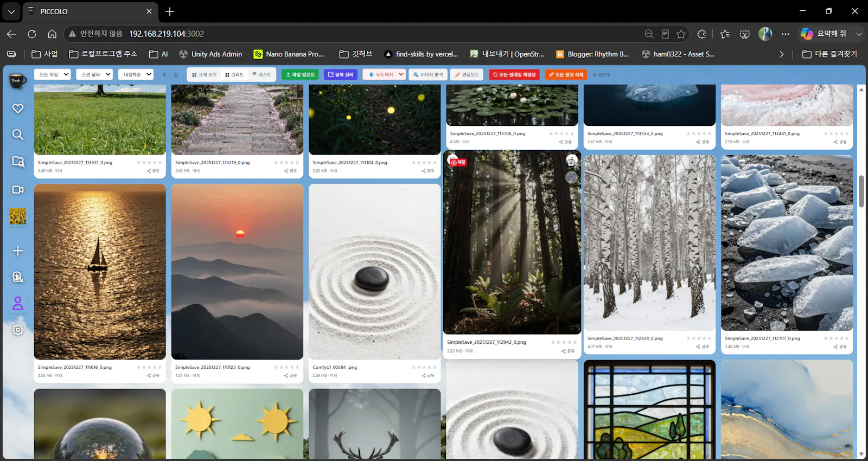Rate SimpleSave_20251227_113219_0.png with stars
The height and width of the screenshot is (461, 868).
(x=286, y=163)
